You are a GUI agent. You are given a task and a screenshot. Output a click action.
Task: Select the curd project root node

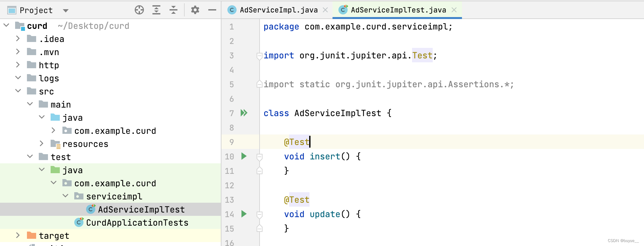110,26
